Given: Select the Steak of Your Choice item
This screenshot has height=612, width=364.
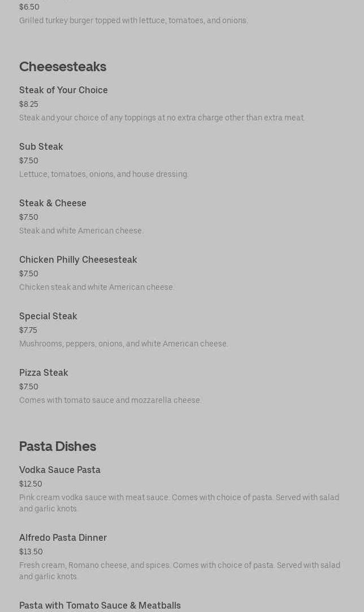Looking at the screenshot, I should pyautogui.click(x=63, y=90).
